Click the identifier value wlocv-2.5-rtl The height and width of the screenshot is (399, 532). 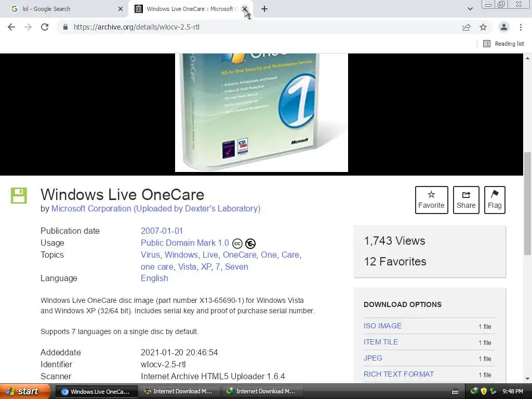point(163,364)
